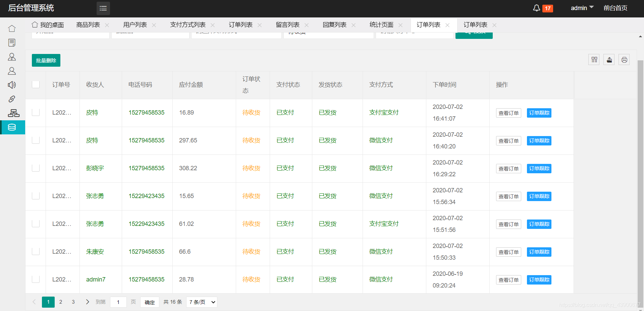Switch to 用户列表 tab
Screen dimensions: 644x311
135,25
